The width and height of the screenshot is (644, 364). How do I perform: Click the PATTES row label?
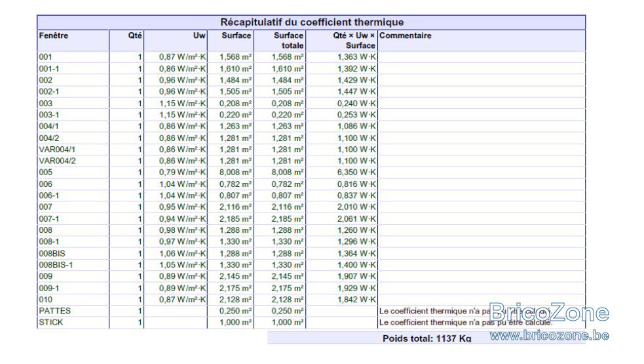54,311
